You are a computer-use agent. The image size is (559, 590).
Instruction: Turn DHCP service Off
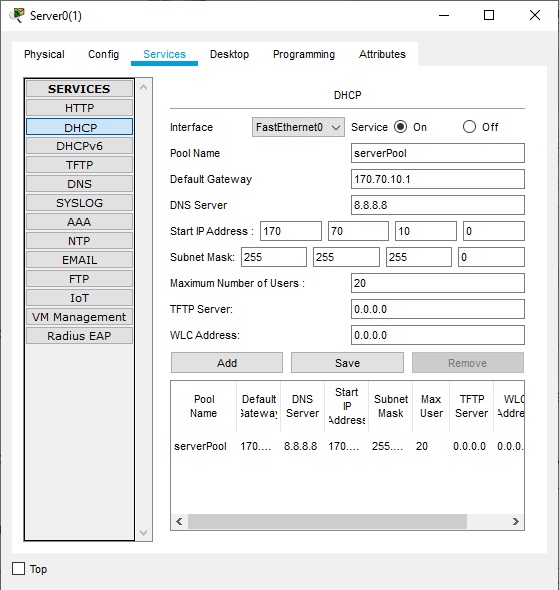pos(469,127)
